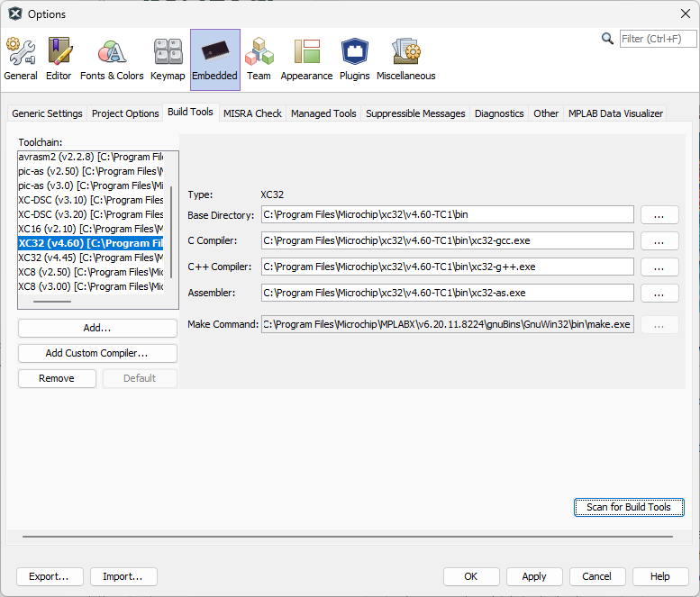This screenshot has height=597, width=700.
Task: Browse for the C Compiler executable
Action: [659, 240]
